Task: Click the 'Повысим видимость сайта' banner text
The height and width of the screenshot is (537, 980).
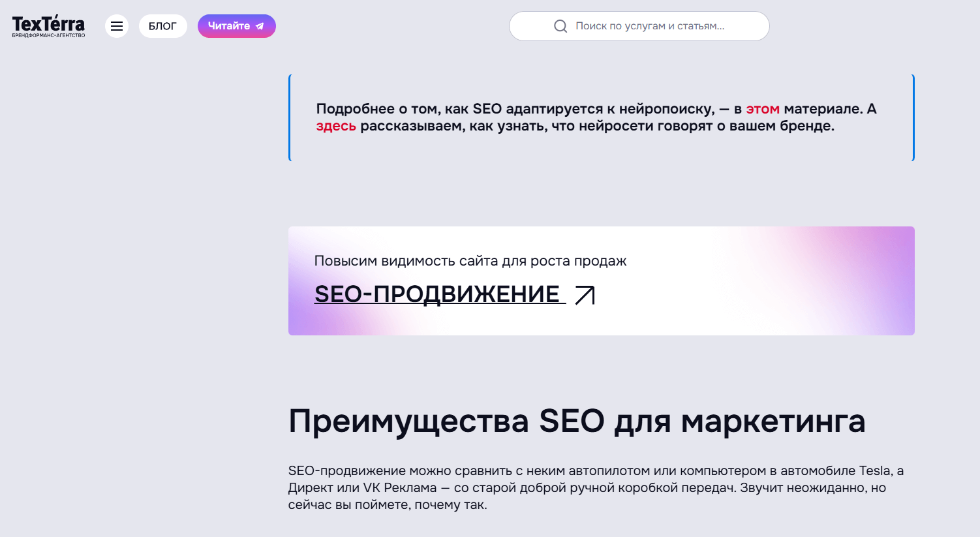Action: point(470,261)
